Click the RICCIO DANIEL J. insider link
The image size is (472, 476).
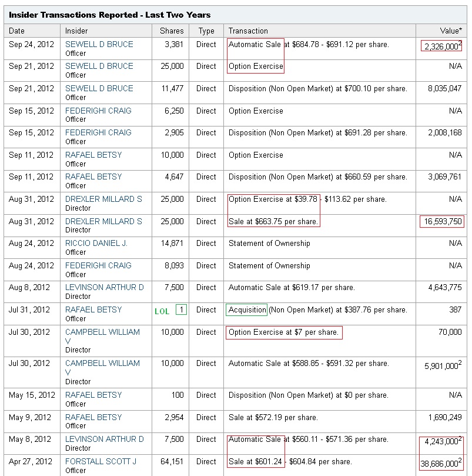96,243
